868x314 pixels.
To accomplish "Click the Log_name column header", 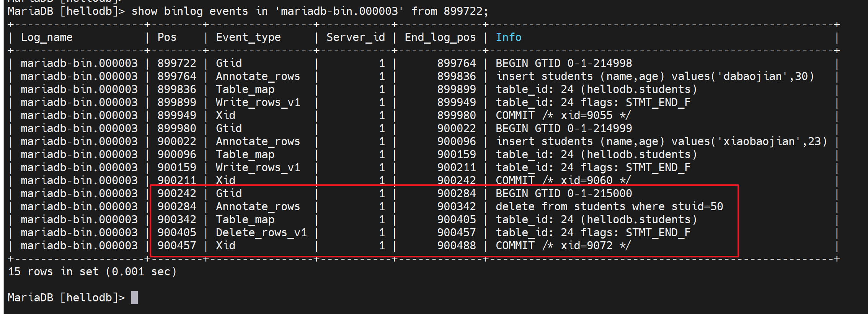I will coord(46,38).
